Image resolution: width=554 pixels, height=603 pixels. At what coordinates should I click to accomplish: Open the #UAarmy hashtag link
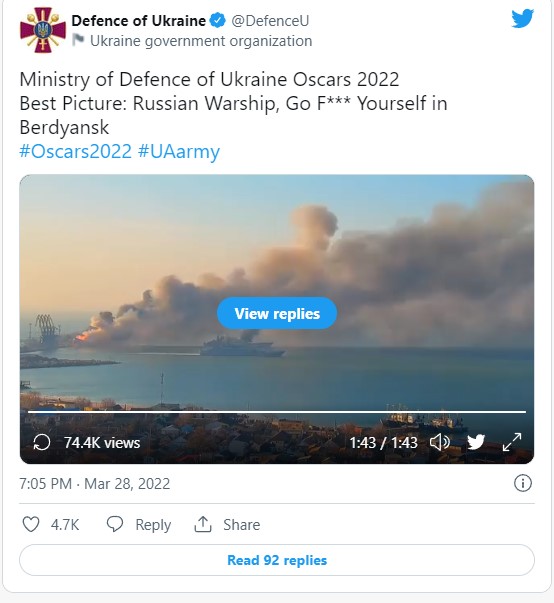coord(179,152)
